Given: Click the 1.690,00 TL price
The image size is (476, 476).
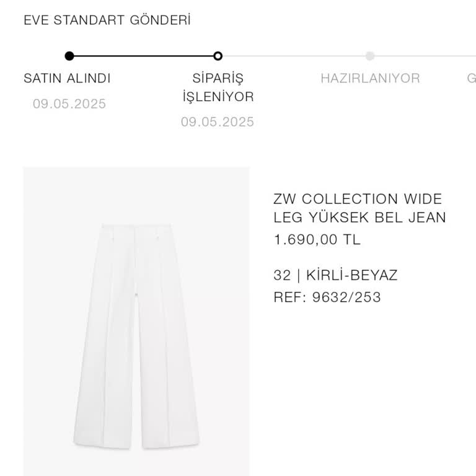Looking at the screenshot, I should tap(317, 240).
